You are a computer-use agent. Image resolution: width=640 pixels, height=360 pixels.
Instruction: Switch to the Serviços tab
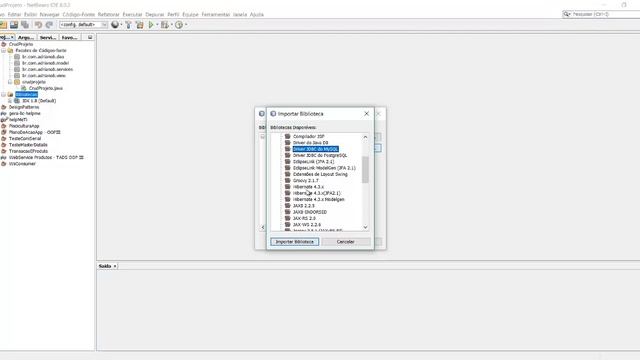click(48, 38)
